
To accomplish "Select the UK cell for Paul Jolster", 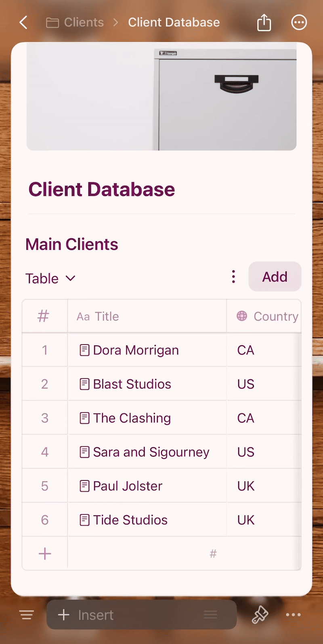I will point(264,486).
